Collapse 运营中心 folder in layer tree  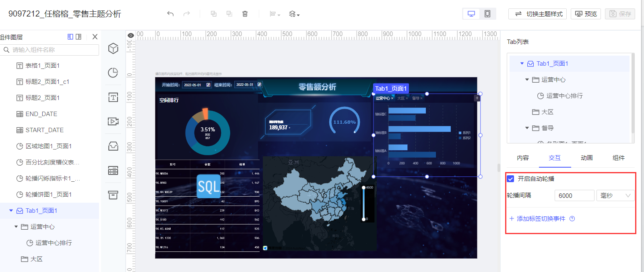pyautogui.click(x=16, y=227)
